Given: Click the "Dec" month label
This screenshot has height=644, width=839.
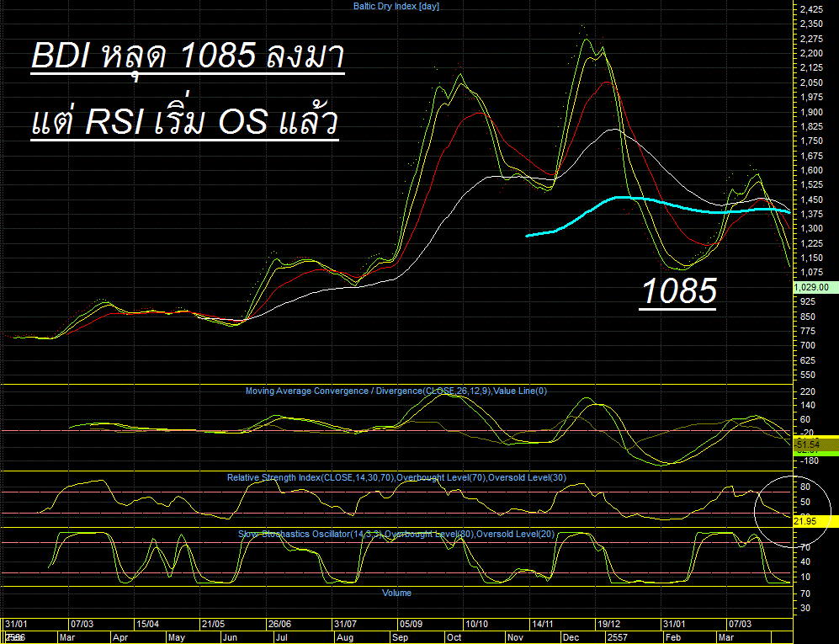Looking at the screenshot, I should (571, 637).
